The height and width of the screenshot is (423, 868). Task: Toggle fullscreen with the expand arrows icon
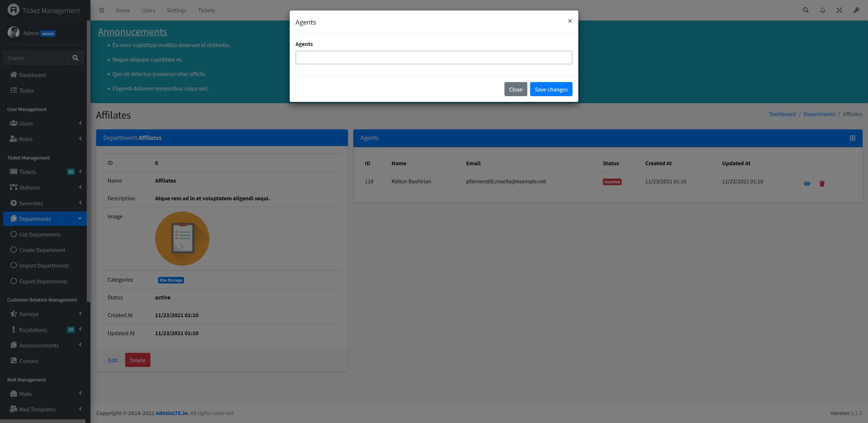(x=839, y=10)
